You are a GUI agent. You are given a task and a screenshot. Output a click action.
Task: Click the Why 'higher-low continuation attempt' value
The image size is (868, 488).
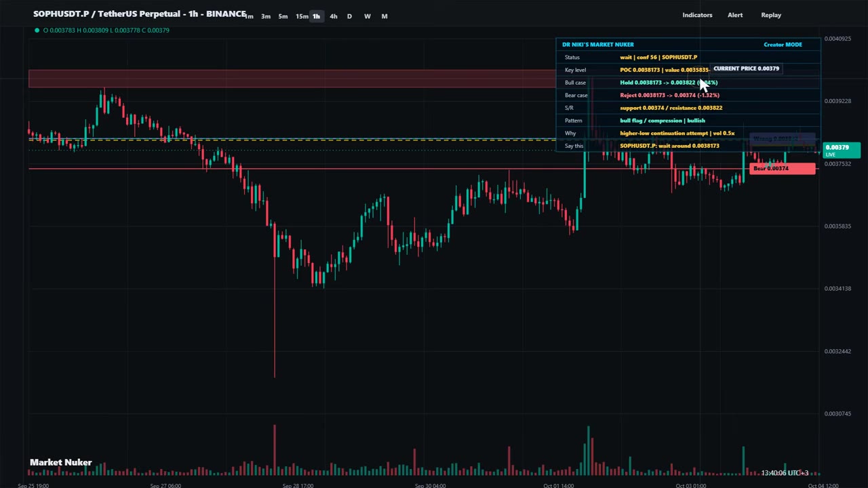pos(677,134)
